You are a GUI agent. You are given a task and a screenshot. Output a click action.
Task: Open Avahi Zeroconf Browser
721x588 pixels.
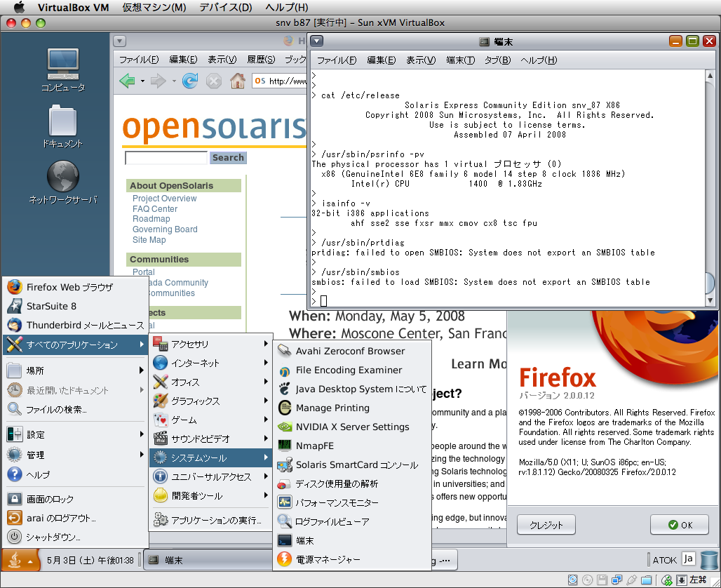click(352, 351)
